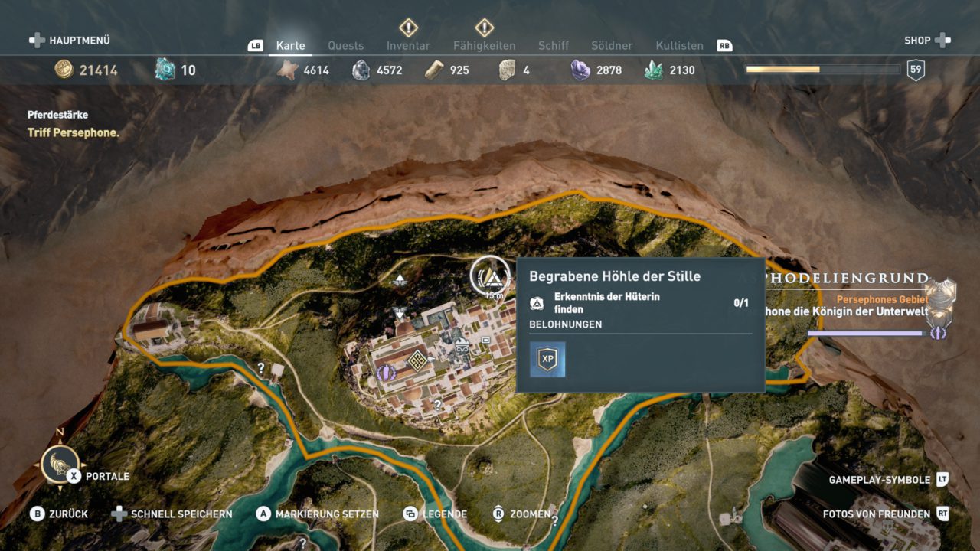Switch to the Quests tab

pos(346,46)
